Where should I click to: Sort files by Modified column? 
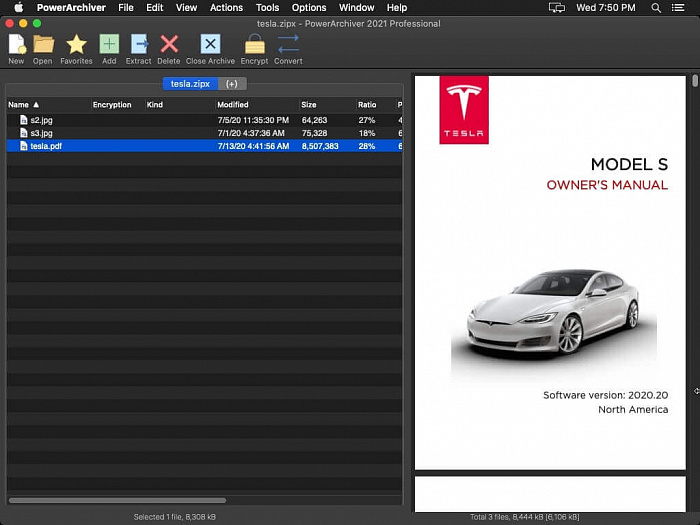pos(233,105)
